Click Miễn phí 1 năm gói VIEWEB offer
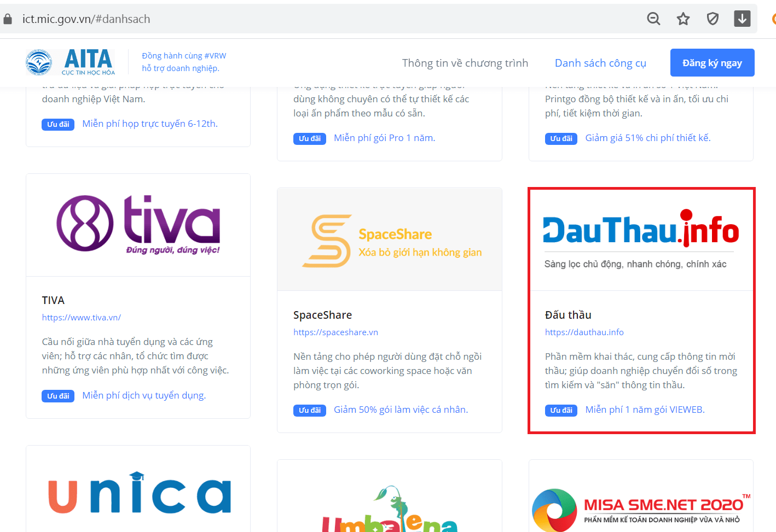Viewport: 776px width, 532px height. coord(645,410)
